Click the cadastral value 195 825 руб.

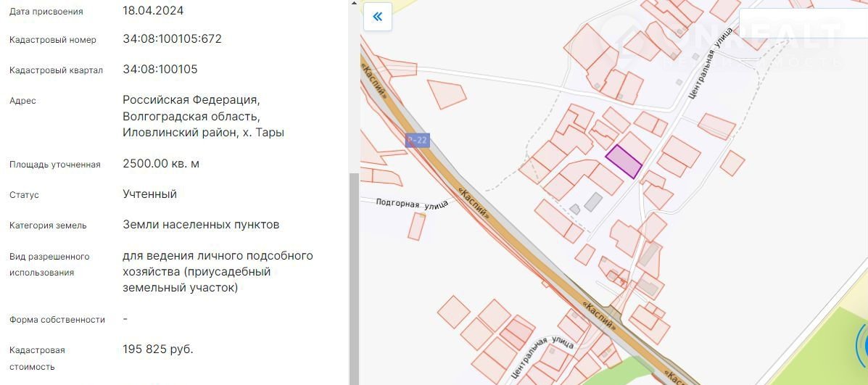[158, 349]
